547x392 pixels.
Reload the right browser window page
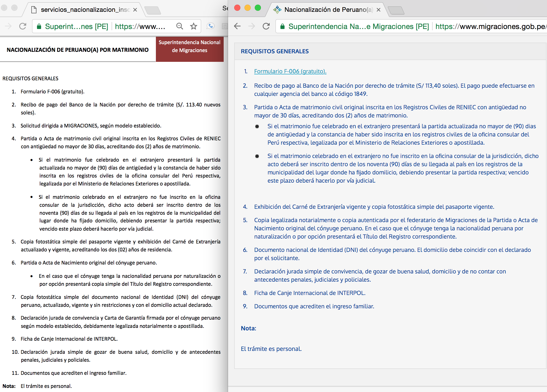pyautogui.click(x=266, y=26)
